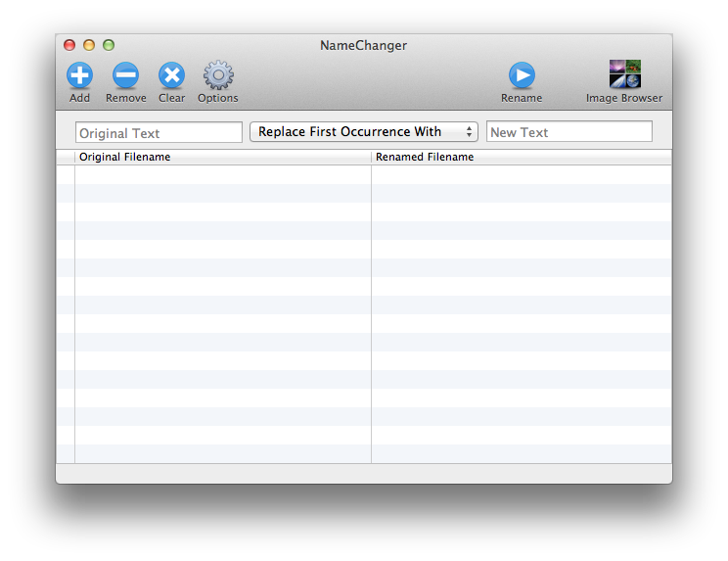Open the Image Browser icon

pos(625,73)
